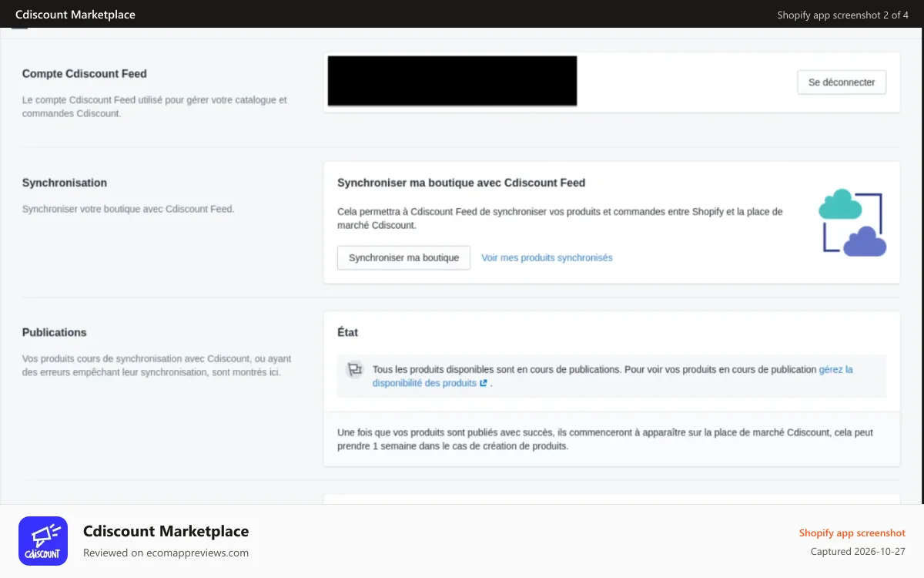Click 'Synchroniser votre boutique avec Cdiscount Feed.' description

click(128, 209)
